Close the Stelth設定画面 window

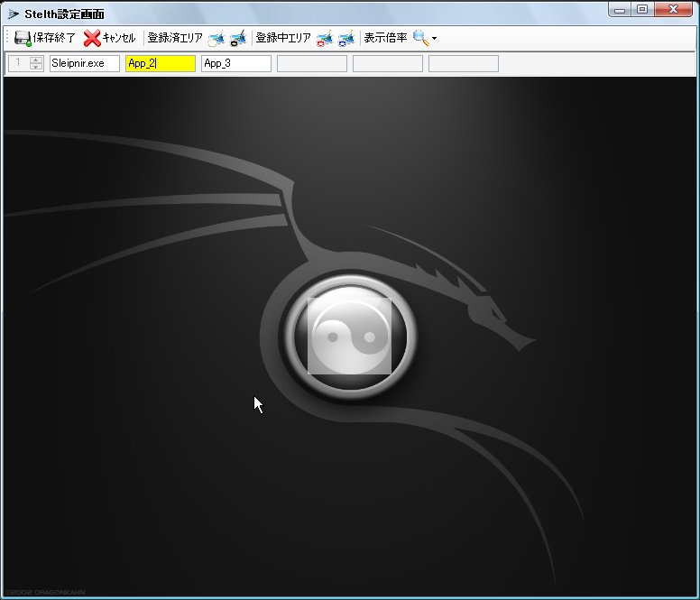[x=673, y=10]
